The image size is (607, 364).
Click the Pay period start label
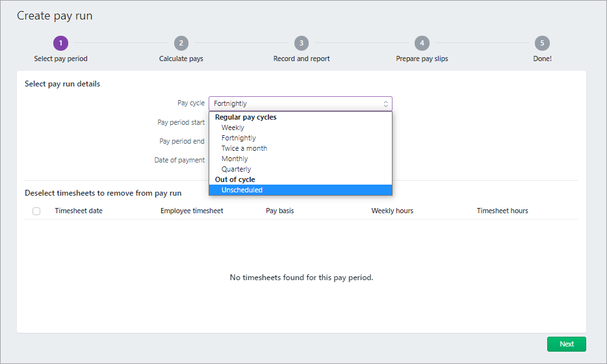coord(181,123)
